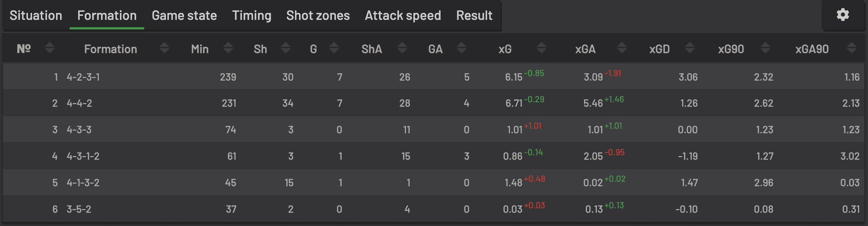
Task: Sort by xG column sort arrows
Action: coord(542,48)
